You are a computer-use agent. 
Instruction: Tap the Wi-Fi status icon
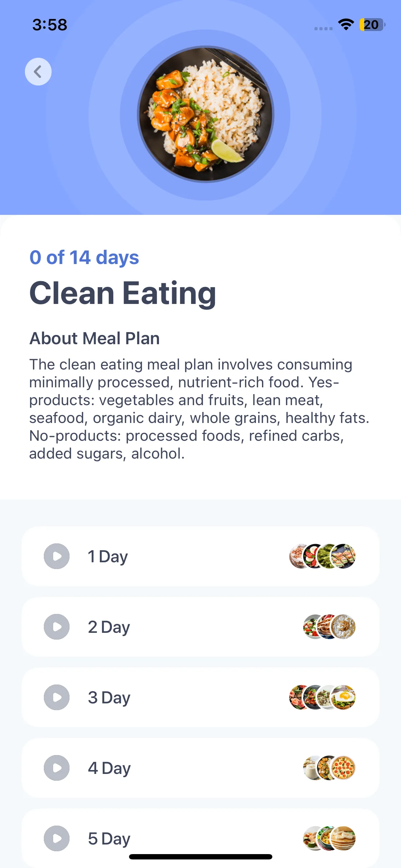click(x=346, y=25)
